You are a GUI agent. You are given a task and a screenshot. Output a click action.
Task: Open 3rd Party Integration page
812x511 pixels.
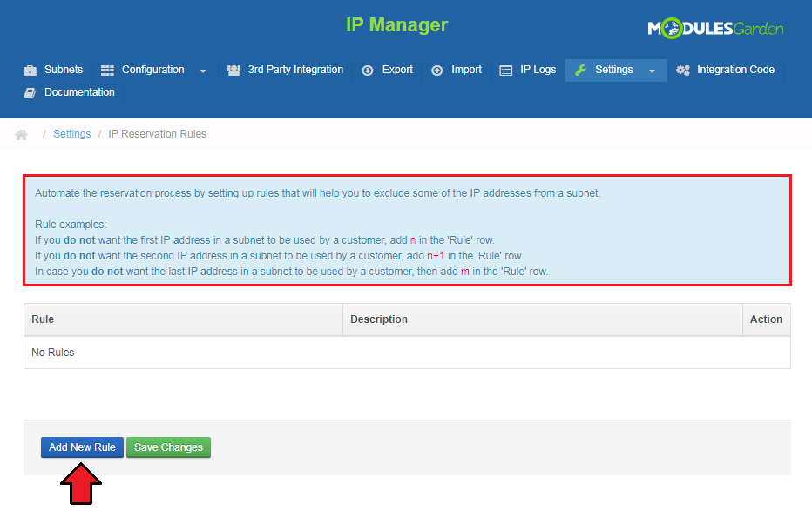(x=295, y=70)
